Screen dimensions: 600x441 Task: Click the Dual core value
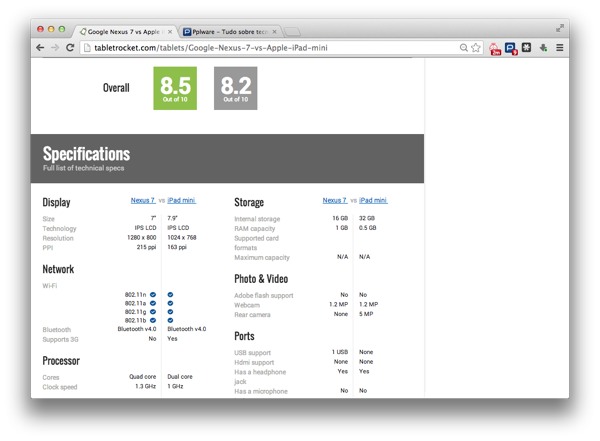coord(180,377)
